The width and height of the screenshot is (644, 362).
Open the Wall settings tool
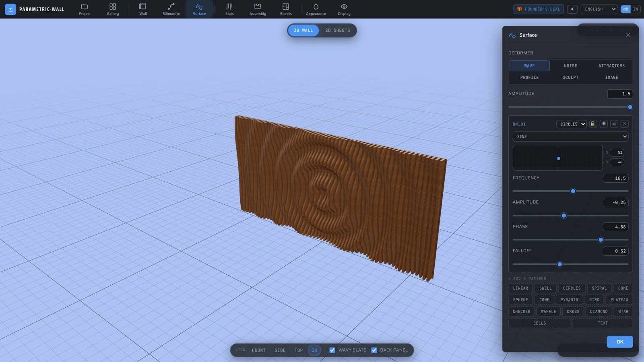pos(143,9)
